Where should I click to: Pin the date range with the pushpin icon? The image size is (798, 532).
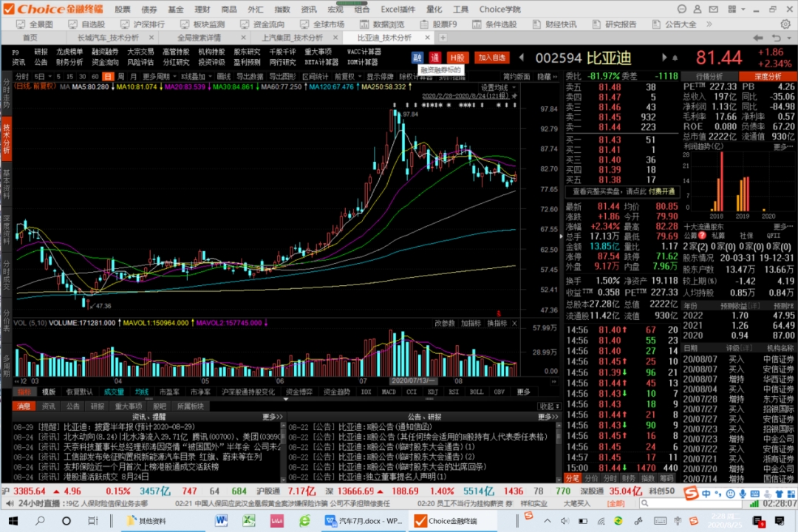click(514, 96)
